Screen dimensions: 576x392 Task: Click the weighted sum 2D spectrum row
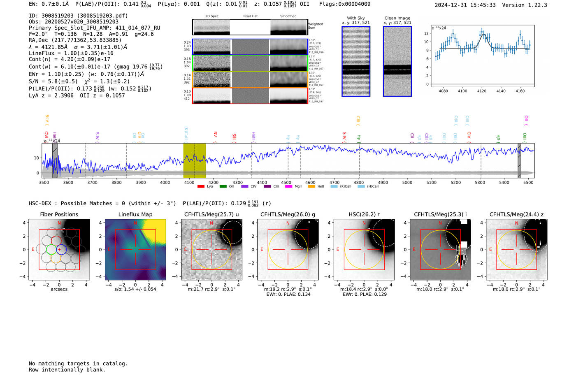(x=250, y=27)
